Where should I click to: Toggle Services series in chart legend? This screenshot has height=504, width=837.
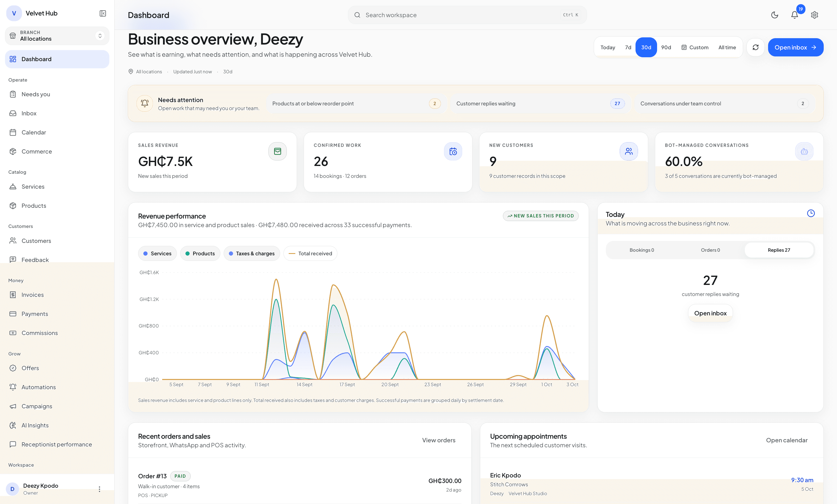point(157,254)
